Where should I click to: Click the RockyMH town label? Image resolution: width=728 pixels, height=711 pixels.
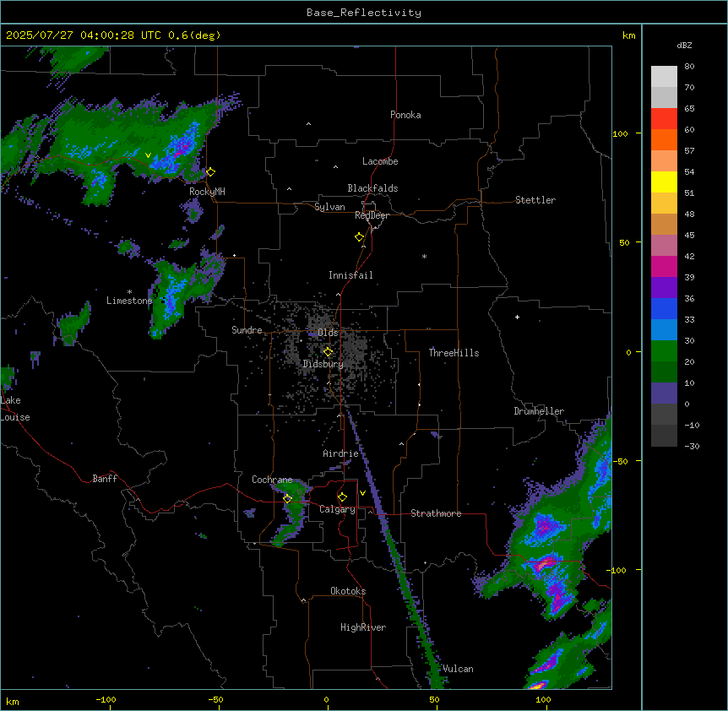[x=207, y=192]
